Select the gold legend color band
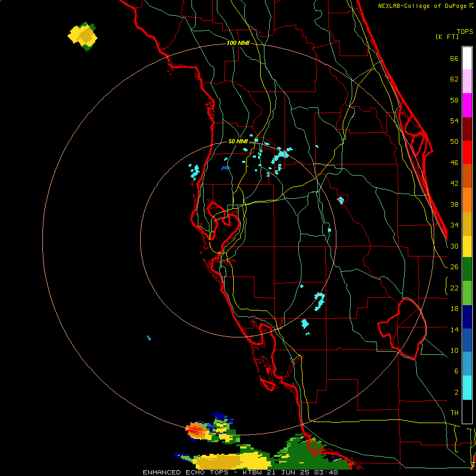This screenshot has height=476, width=476. pyautogui.click(x=467, y=224)
